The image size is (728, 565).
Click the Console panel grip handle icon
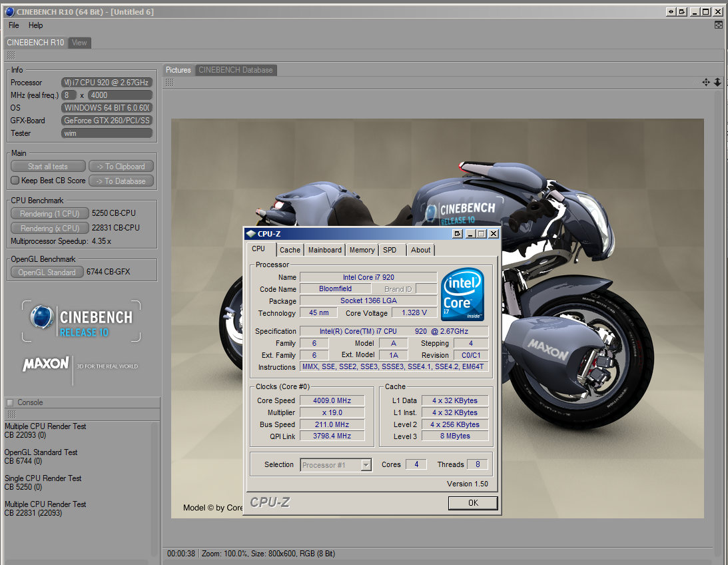click(11, 414)
